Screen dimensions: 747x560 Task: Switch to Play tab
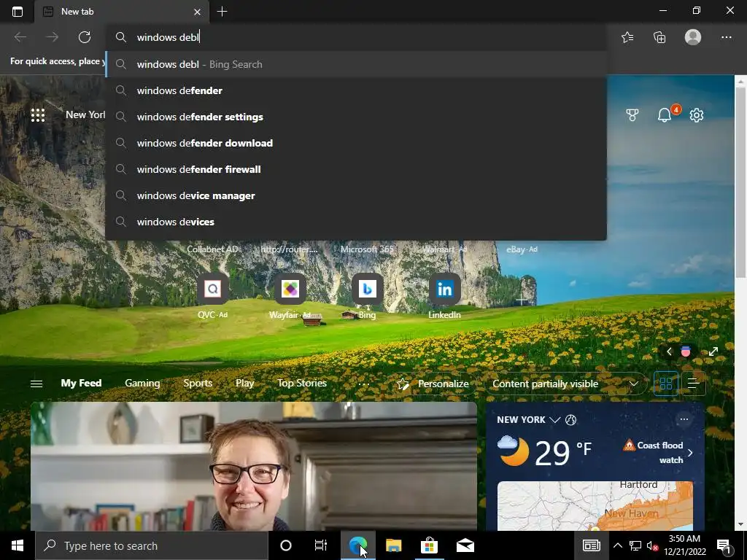pos(245,383)
